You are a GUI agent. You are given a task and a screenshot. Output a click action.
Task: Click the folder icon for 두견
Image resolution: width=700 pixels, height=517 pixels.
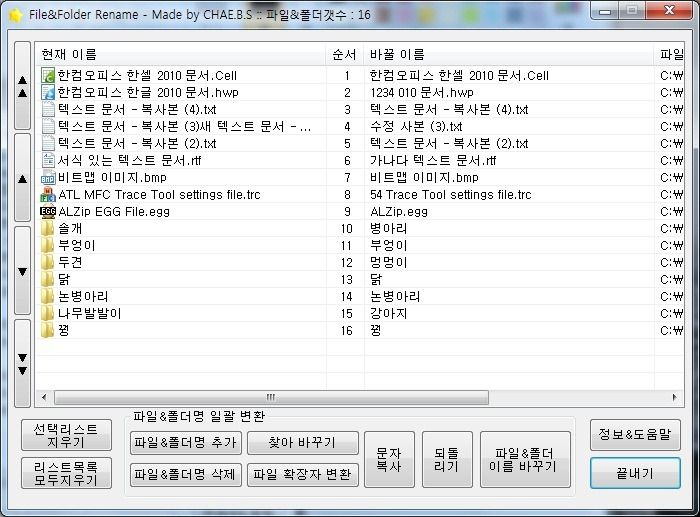tap(47, 262)
